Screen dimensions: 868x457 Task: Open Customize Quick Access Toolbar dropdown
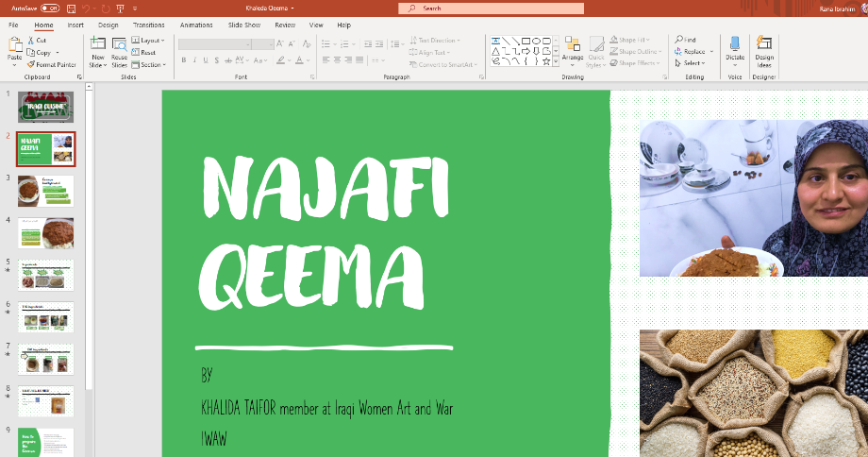click(135, 8)
